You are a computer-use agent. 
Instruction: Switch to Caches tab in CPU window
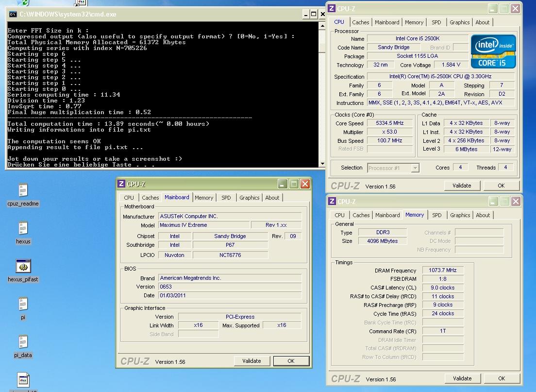coord(360,22)
